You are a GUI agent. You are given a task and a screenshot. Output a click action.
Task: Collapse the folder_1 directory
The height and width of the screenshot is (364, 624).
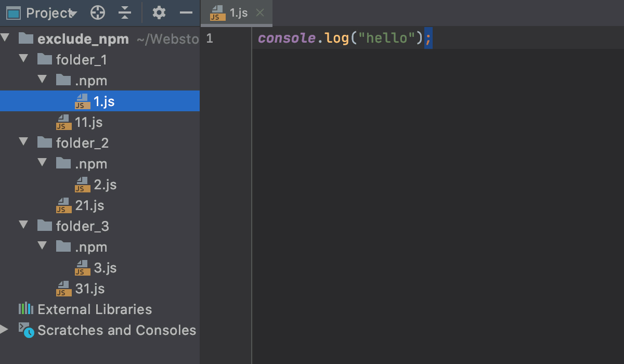pyautogui.click(x=23, y=59)
